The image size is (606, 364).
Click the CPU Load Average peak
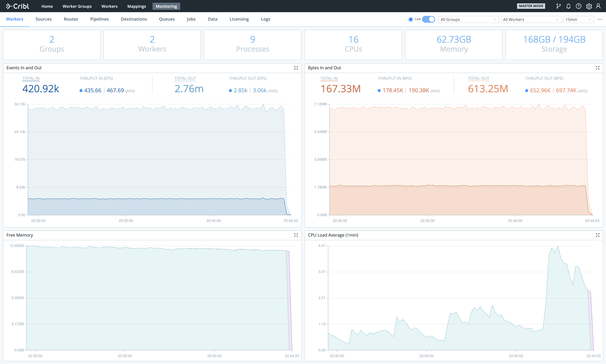click(x=558, y=246)
